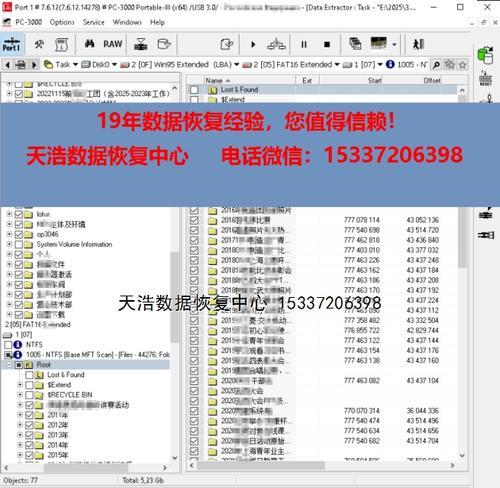The image size is (500, 488).
Task: Select the Root tree item
Action: click(44, 365)
